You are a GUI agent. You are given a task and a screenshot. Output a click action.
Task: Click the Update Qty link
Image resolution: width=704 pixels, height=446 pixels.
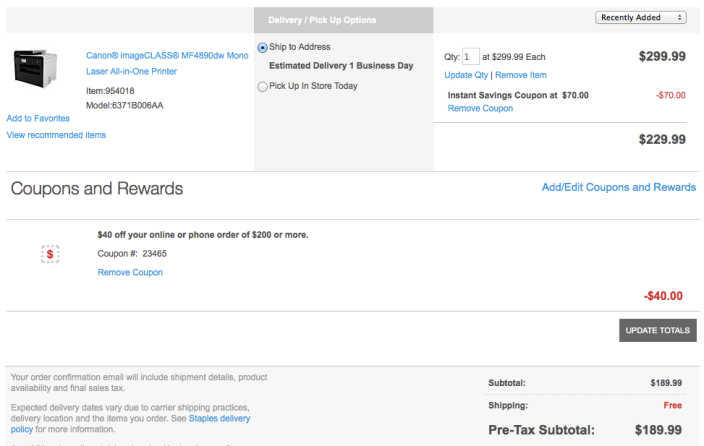466,75
